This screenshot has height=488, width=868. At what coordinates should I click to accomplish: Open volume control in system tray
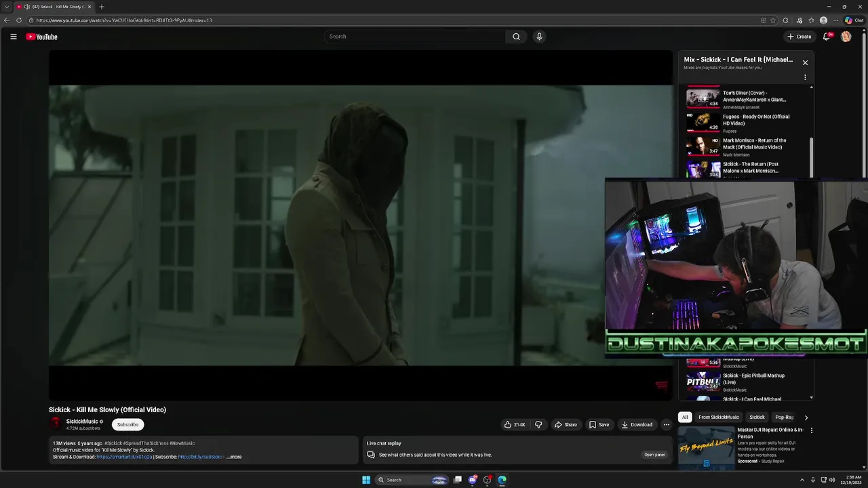pos(832,480)
